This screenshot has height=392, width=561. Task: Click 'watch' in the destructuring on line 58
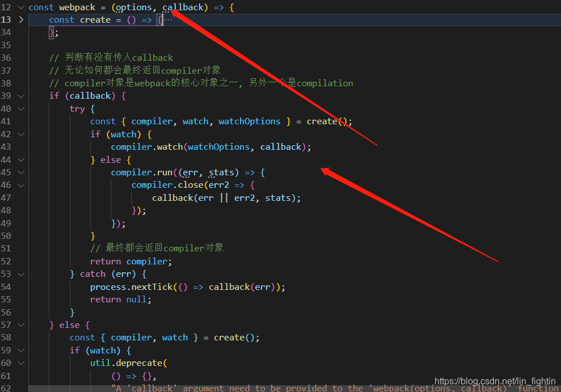(175, 338)
